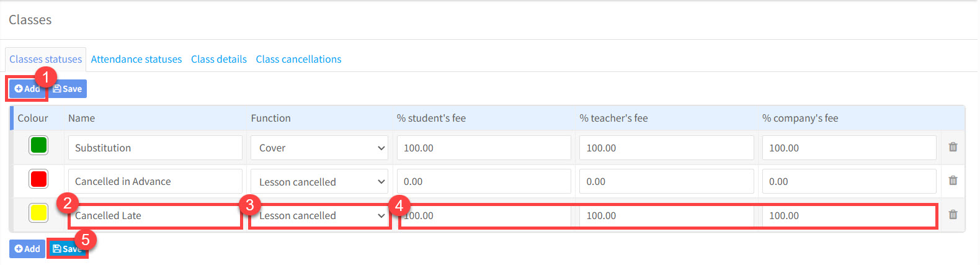Screen dimensions: 980x265
Task: Change the yellow colour swatch
Action: point(38,213)
